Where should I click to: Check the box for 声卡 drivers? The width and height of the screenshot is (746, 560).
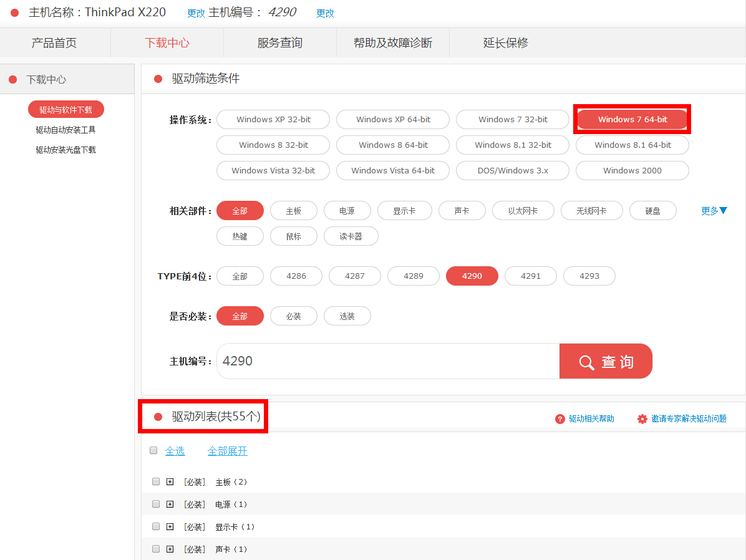point(156,549)
